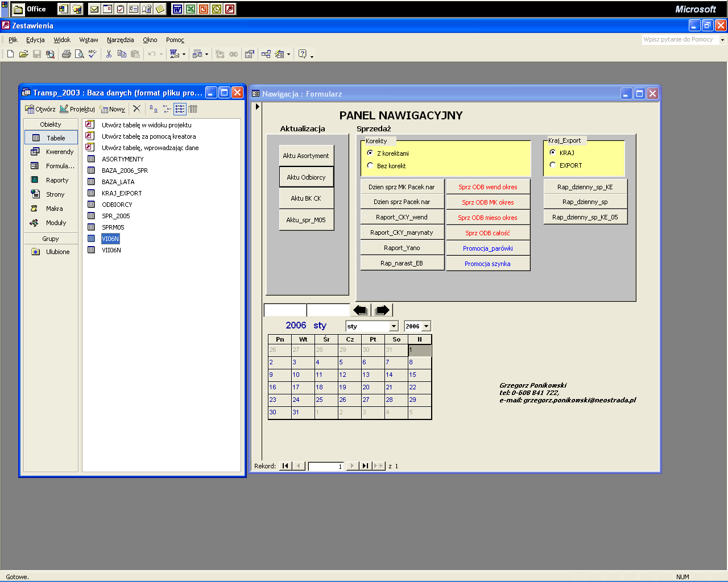Launch Excel from the Office shortcut bar
This screenshot has width=728, height=582.
click(x=190, y=9)
